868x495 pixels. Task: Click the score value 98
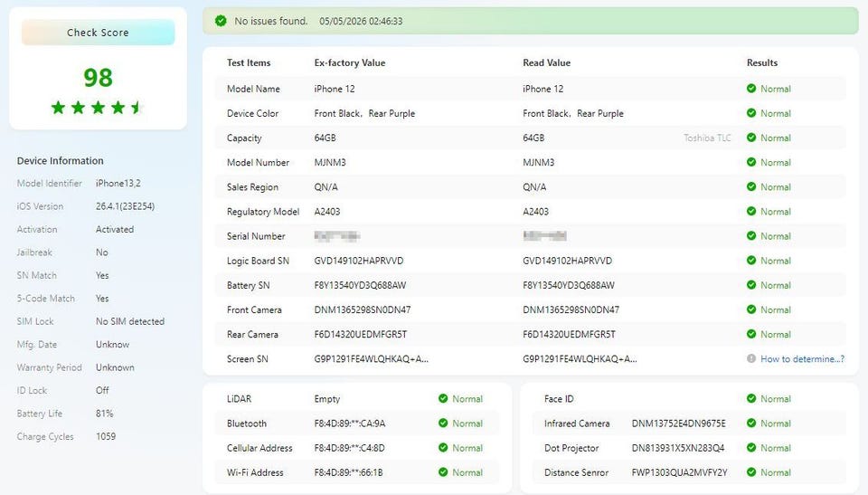tap(98, 78)
